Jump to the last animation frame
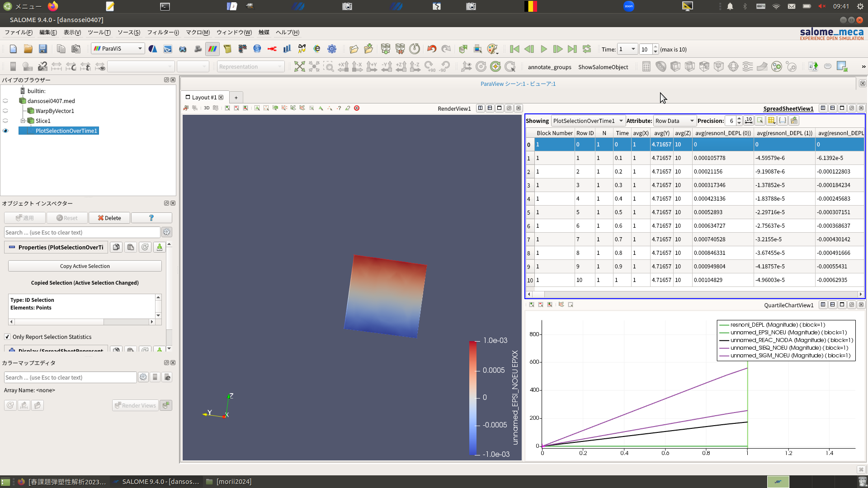This screenshot has width=868, height=488. (572, 49)
